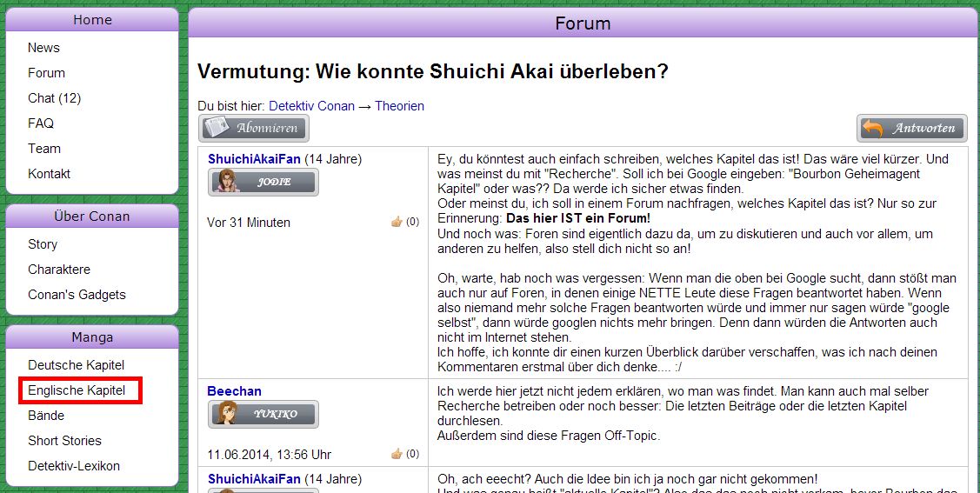Click the '11.06.2014, 13:56 Uhr' timestamp
Screen dimensions: 980x493
pyautogui.click(x=270, y=454)
